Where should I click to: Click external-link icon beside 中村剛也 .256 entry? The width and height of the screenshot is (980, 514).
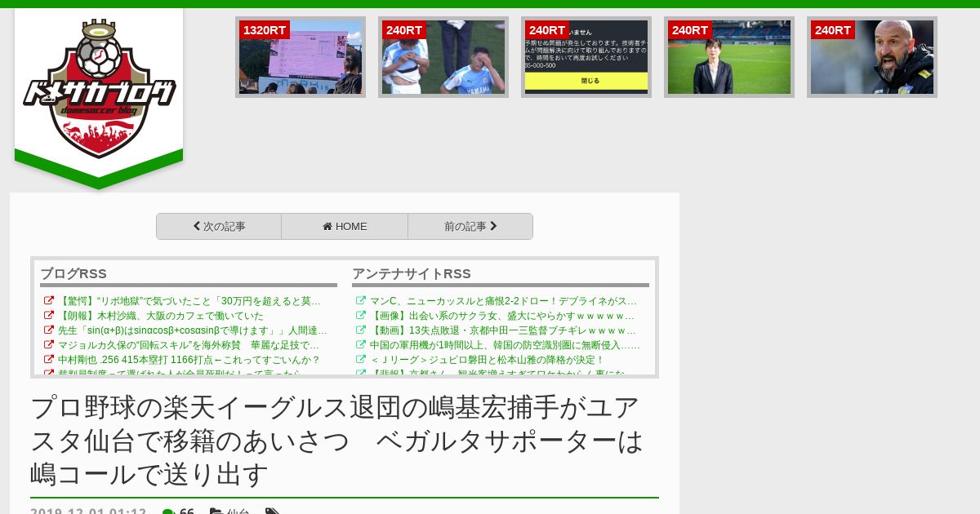(49, 360)
